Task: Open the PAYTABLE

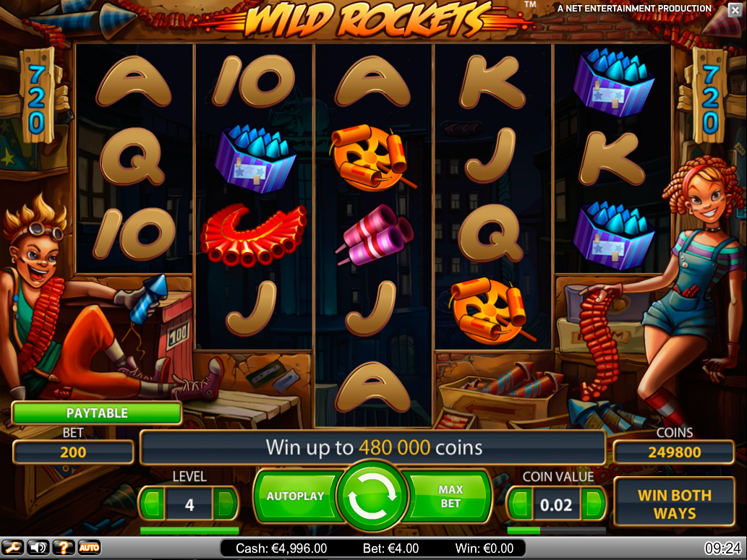Action: pos(97,413)
